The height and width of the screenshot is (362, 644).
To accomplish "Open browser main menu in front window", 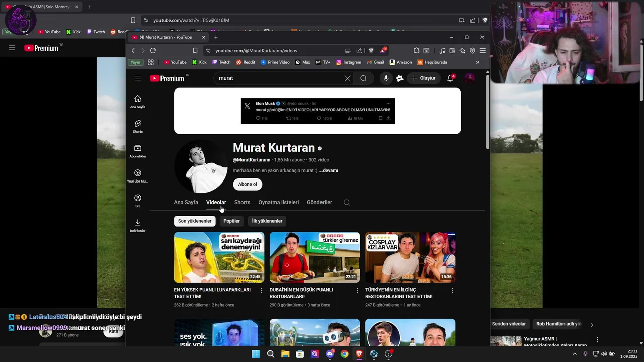I will tap(482, 51).
